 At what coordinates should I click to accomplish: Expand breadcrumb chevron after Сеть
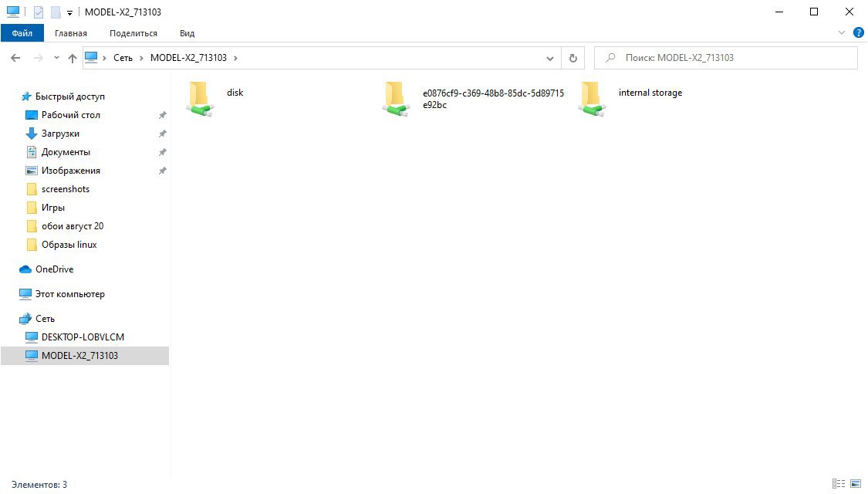142,58
